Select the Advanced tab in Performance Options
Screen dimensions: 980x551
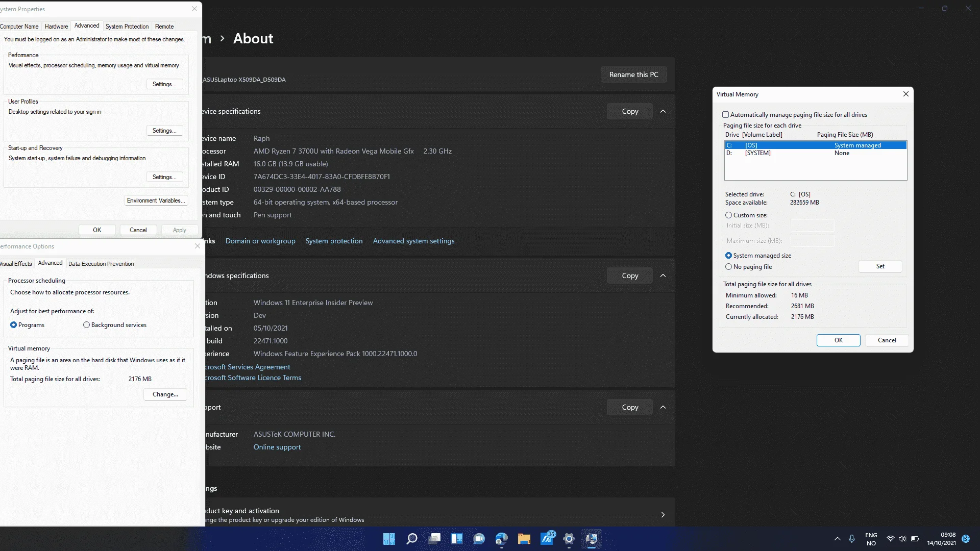(x=50, y=263)
